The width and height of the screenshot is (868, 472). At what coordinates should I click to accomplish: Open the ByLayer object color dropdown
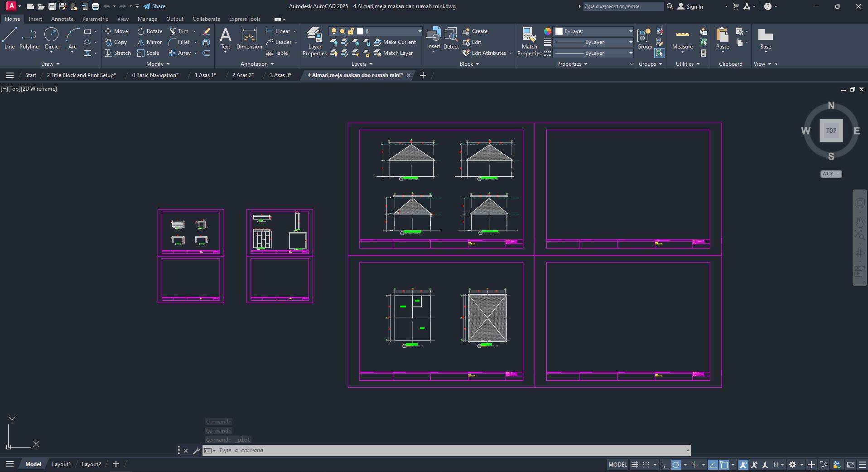tap(594, 31)
